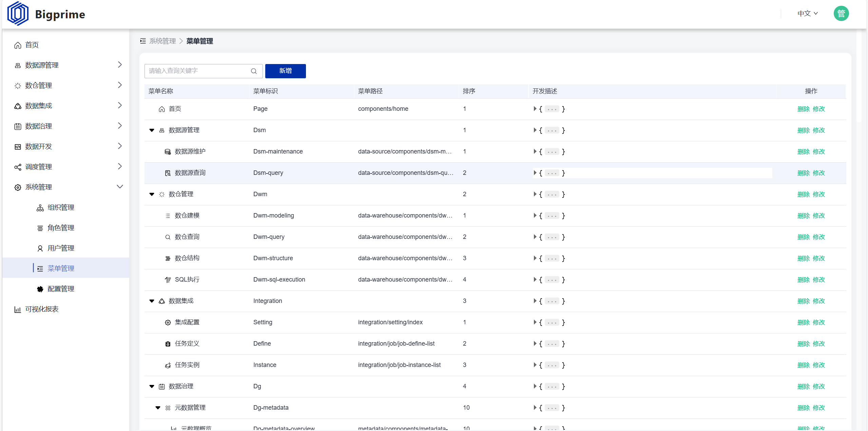The image size is (868, 431).
Task: Click the 数据开发 sidebar icon
Action: pos(18,147)
